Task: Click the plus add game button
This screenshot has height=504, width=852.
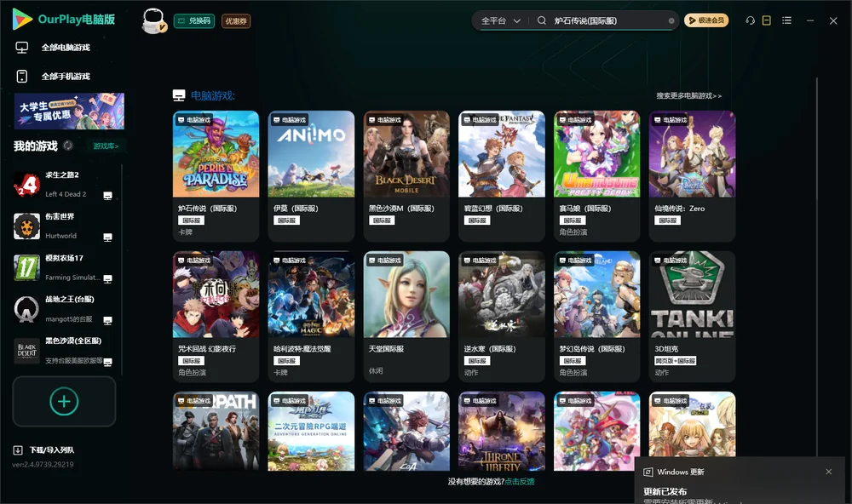Action: point(64,401)
